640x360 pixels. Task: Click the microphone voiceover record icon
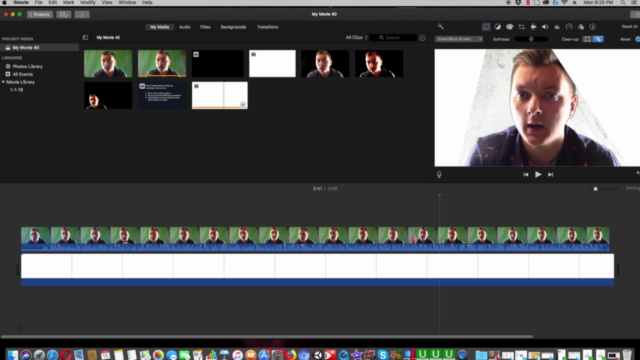tap(439, 175)
